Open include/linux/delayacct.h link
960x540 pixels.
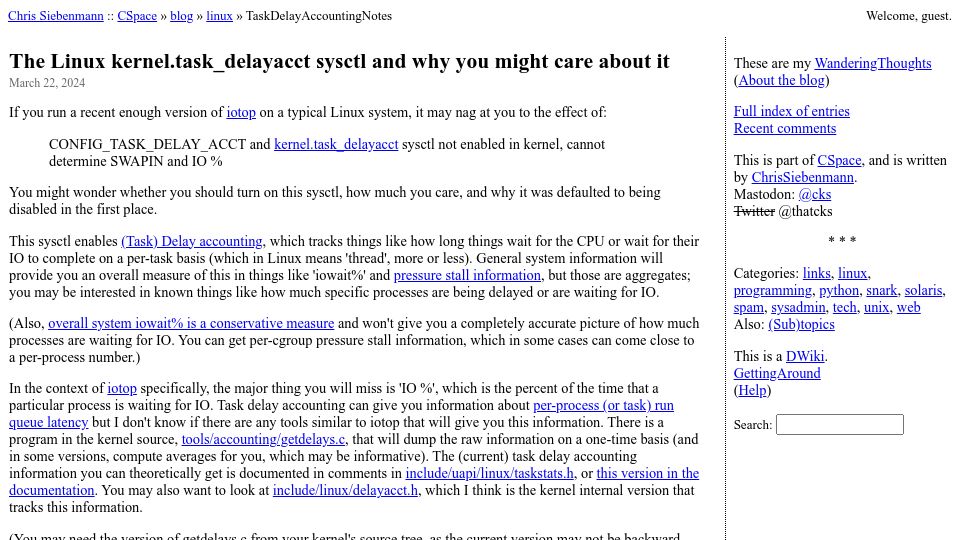(345, 490)
